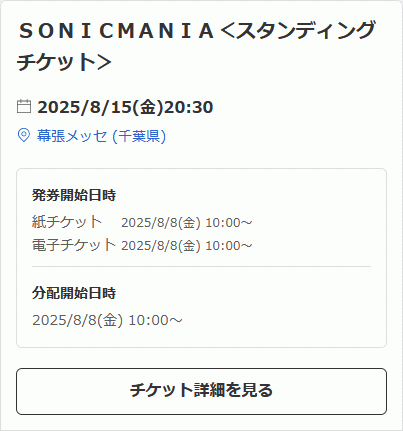Click the 発券開始日時 heading
The width and height of the screenshot is (403, 431).
(74, 195)
